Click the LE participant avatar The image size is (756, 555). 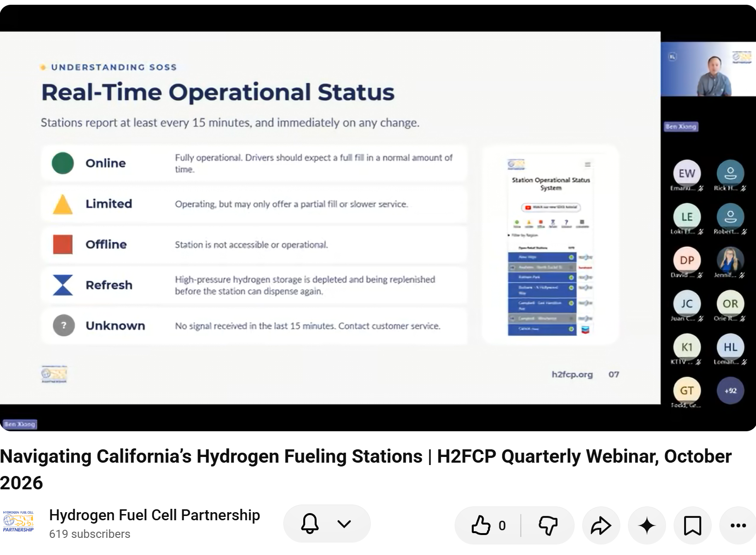687,217
